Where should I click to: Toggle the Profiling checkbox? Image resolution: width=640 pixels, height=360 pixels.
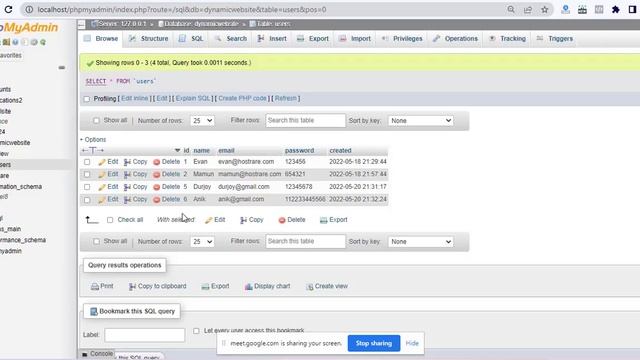tap(87, 99)
